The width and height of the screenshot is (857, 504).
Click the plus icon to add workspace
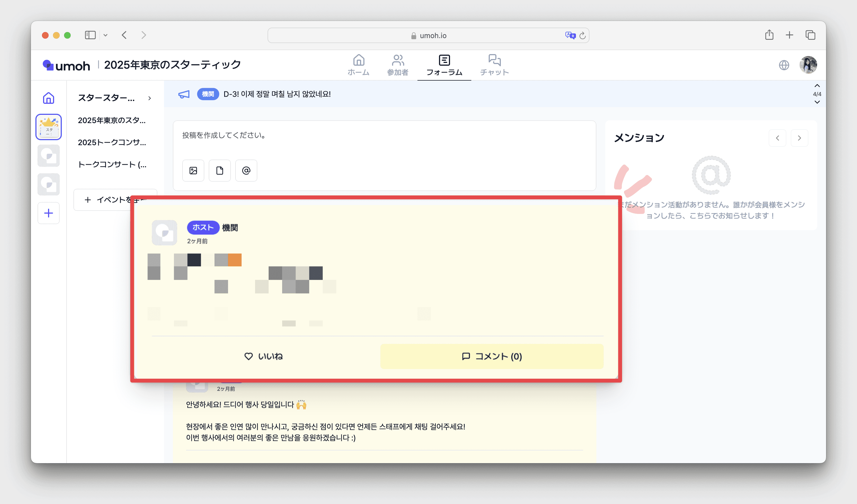tap(49, 213)
